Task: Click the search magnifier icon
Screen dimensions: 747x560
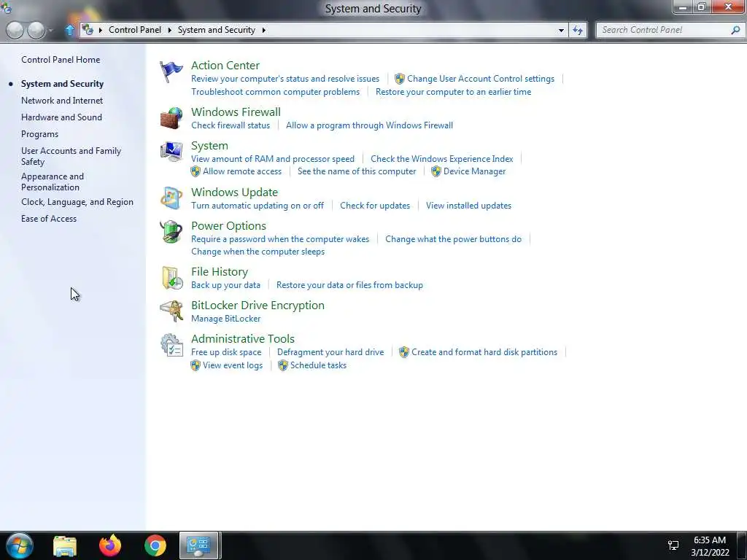Action: pyautogui.click(x=735, y=30)
